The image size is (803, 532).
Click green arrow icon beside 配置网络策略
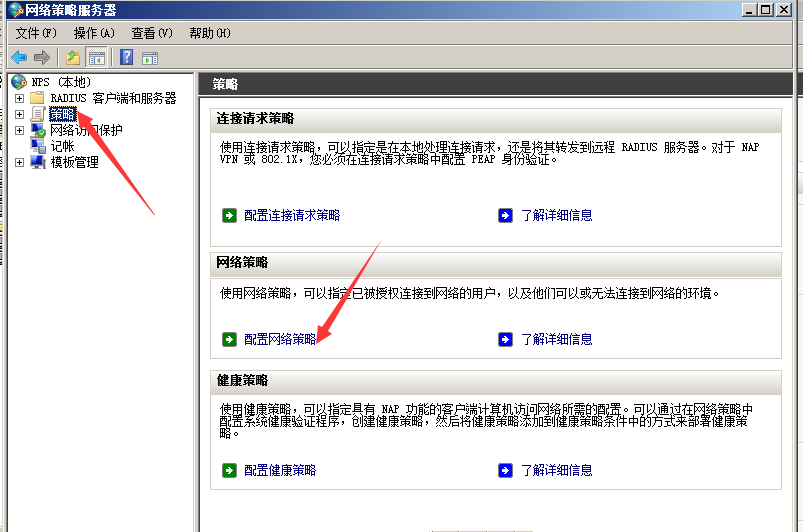(x=229, y=339)
